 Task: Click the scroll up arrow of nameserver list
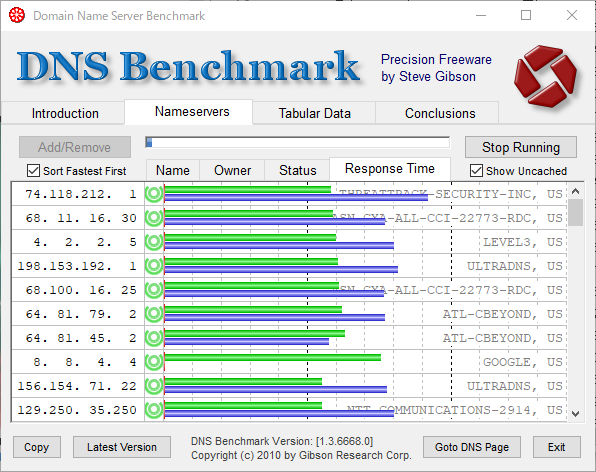pos(575,191)
